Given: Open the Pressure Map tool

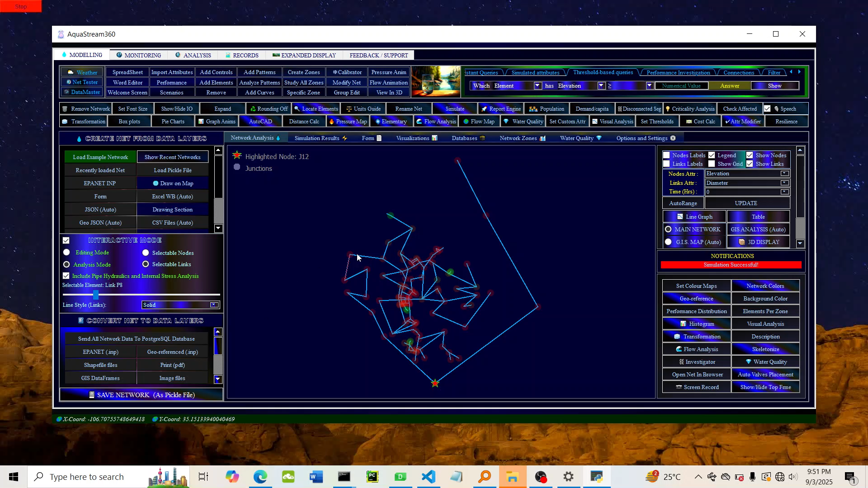Looking at the screenshot, I should (348, 121).
